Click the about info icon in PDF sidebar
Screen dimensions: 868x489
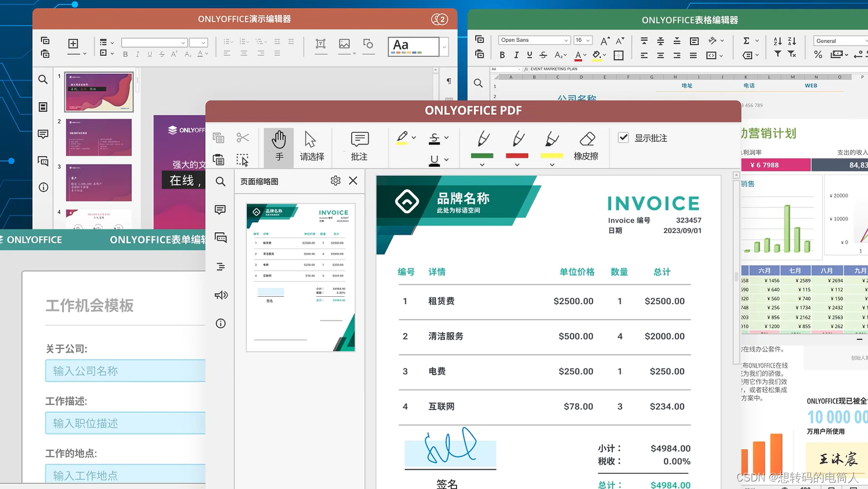[x=220, y=323]
